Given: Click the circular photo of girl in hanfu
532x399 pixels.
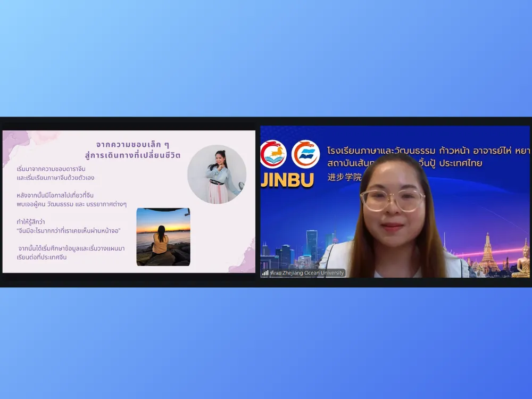Looking at the screenshot, I should click(x=217, y=174).
